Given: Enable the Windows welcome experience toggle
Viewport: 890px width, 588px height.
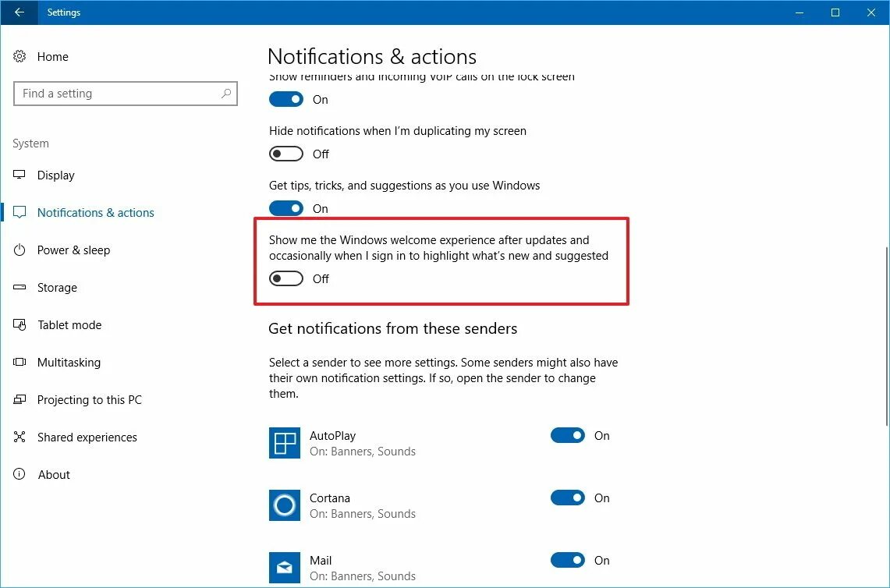Looking at the screenshot, I should pyautogui.click(x=286, y=278).
